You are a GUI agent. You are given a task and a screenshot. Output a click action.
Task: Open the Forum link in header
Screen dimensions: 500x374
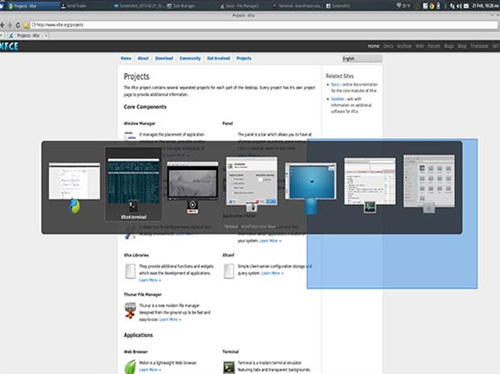434,46
